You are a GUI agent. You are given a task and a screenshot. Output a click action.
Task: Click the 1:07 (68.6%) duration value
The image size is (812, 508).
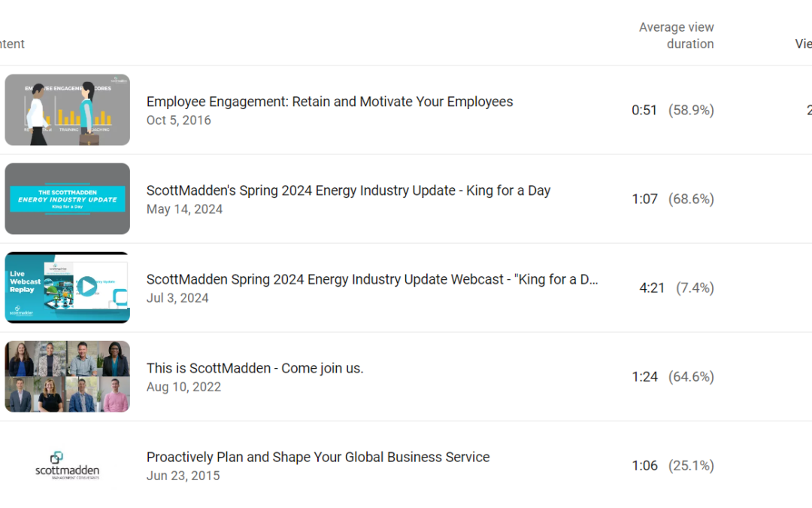pyautogui.click(x=672, y=199)
